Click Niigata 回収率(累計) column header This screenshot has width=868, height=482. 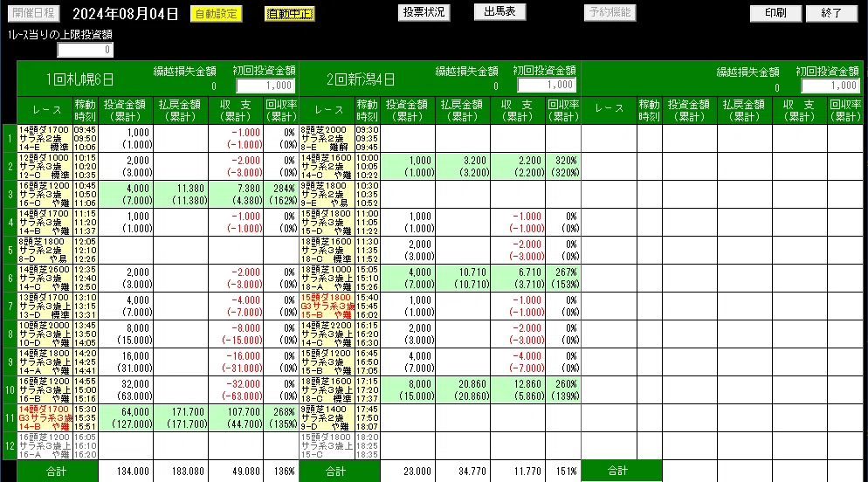click(x=563, y=110)
